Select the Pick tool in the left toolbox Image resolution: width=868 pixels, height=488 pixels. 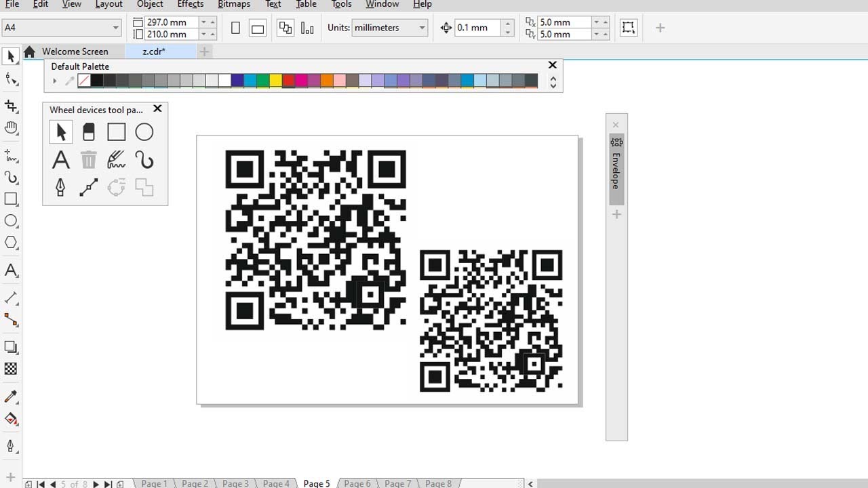click(x=11, y=56)
